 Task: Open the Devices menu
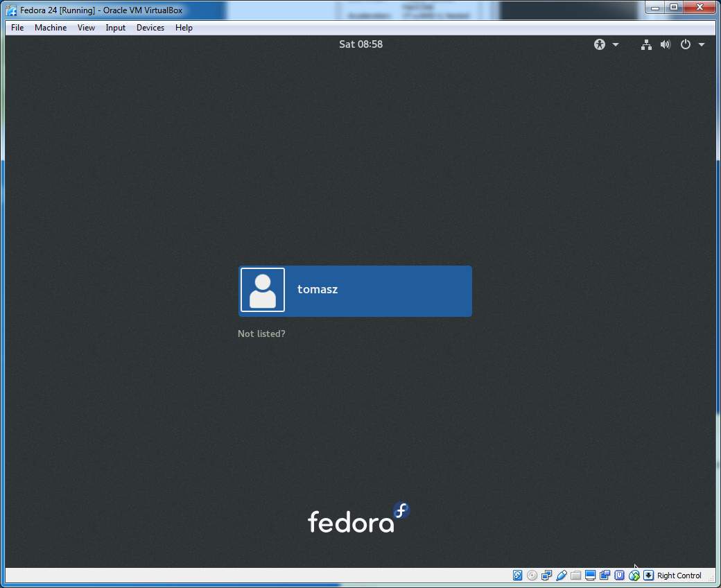tap(150, 28)
